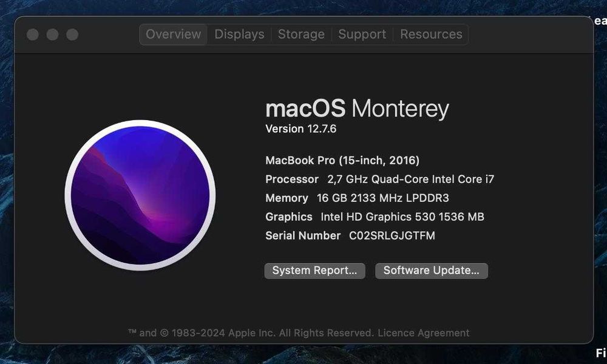Click the System Report... button
This screenshot has height=364, width=607.
pos(314,271)
